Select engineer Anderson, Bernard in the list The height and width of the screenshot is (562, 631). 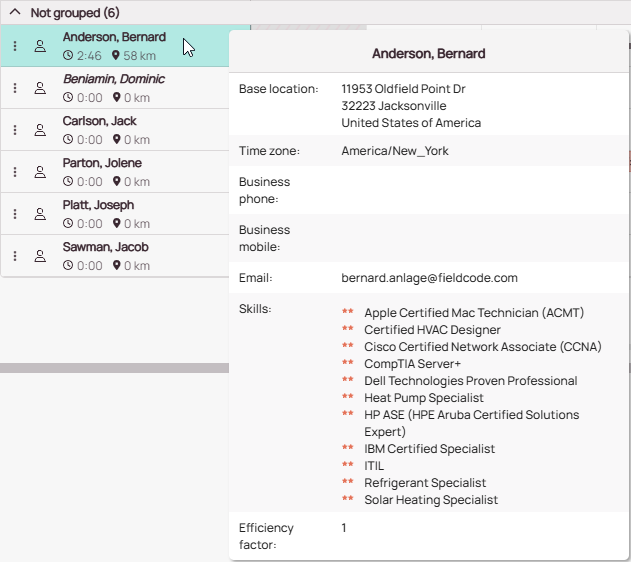coord(115,46)
